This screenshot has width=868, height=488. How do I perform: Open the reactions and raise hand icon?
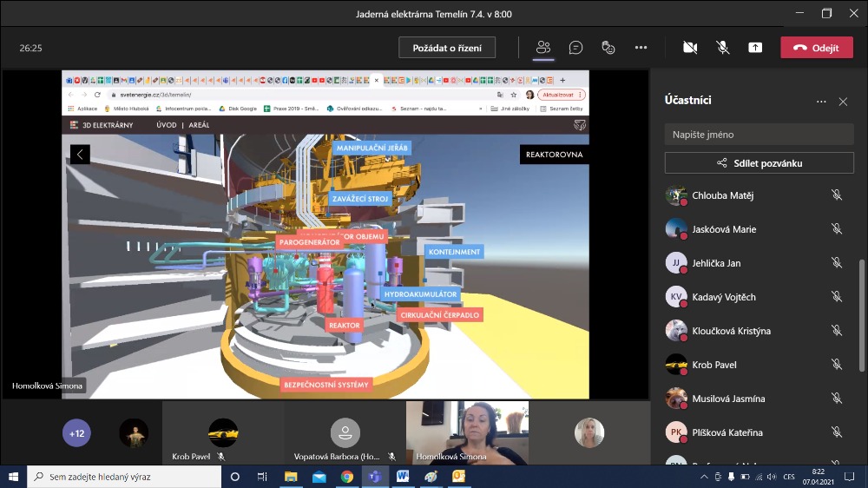click(x=608, y=48)
